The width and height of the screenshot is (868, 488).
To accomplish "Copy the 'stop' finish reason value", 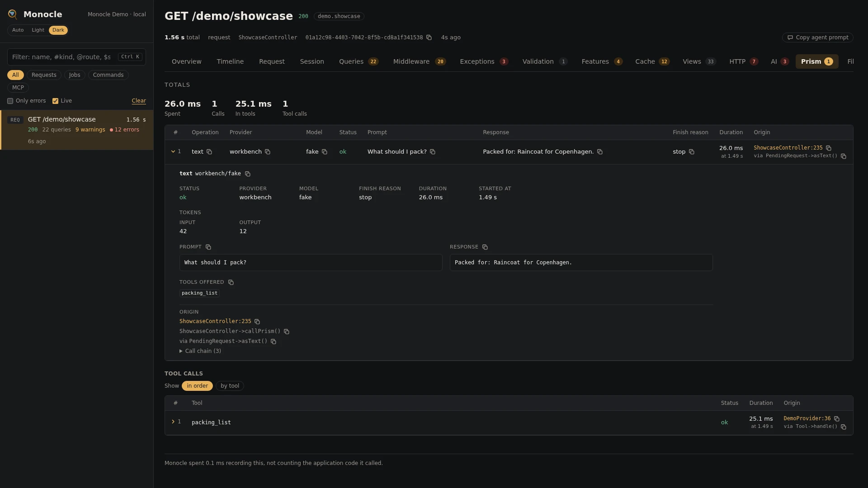I will (x=692, y=152).
